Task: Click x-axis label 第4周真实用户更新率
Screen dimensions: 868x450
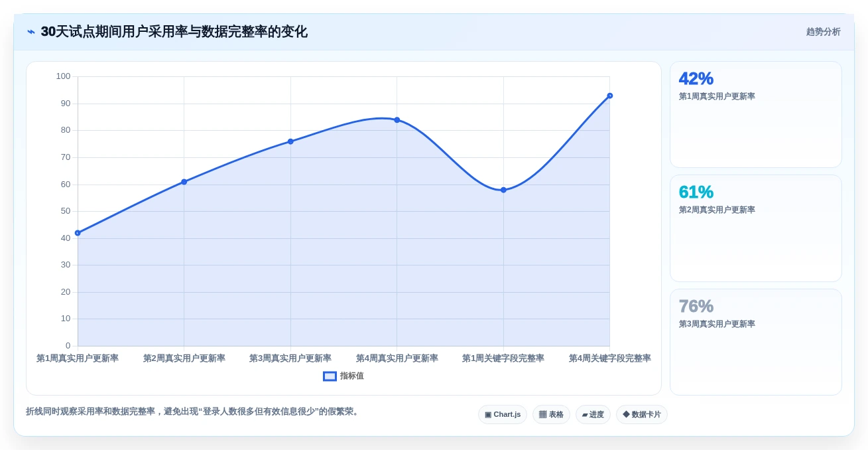Action: [397, 358]
